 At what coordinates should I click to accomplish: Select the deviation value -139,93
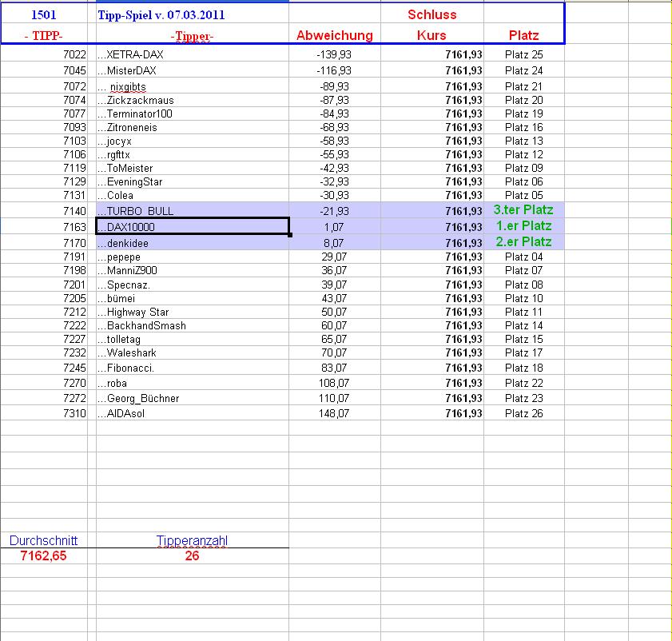pyautogui.click(x=335, y=54)
